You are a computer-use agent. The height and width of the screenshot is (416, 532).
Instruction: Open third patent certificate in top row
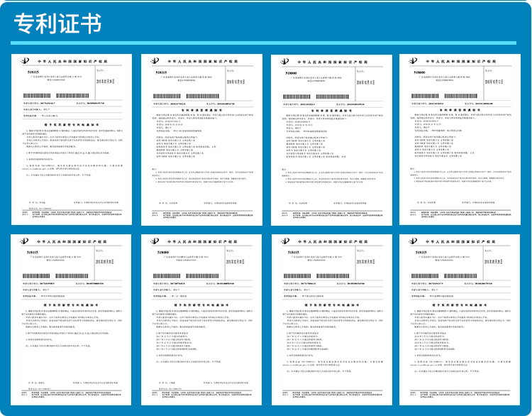point(331,140)
